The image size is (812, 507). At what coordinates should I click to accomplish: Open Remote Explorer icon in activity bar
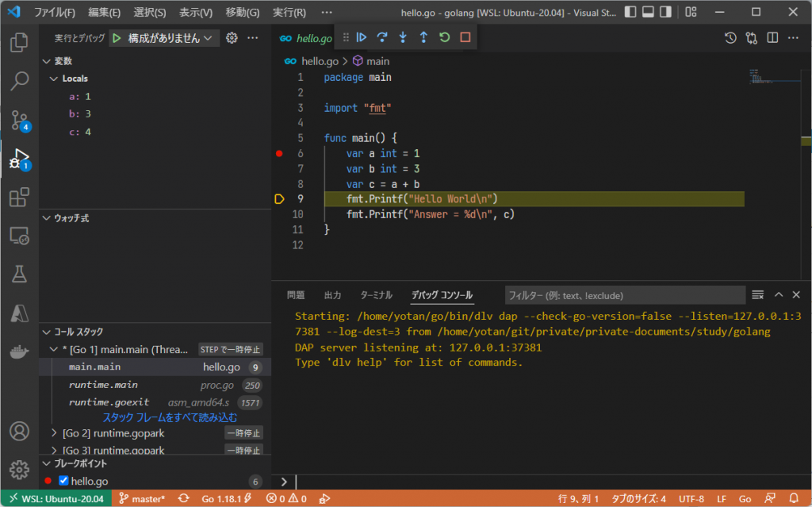[19, 236]
